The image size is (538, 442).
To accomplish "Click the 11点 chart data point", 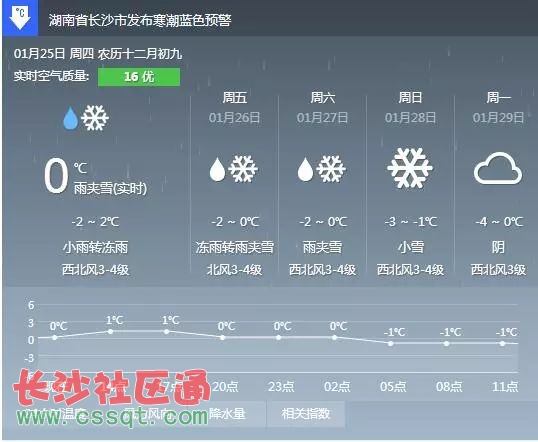I will pyautogui.click(x=502, y=343).
